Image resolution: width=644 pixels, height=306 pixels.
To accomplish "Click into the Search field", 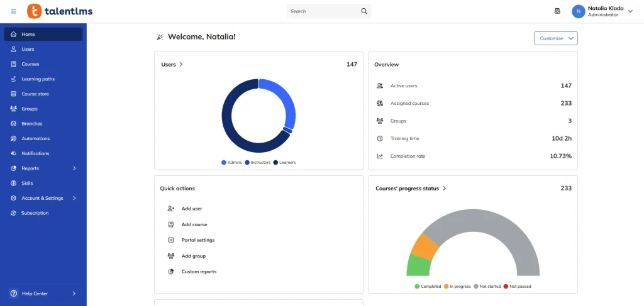I will pyautogui.click(x=322, y=11).
